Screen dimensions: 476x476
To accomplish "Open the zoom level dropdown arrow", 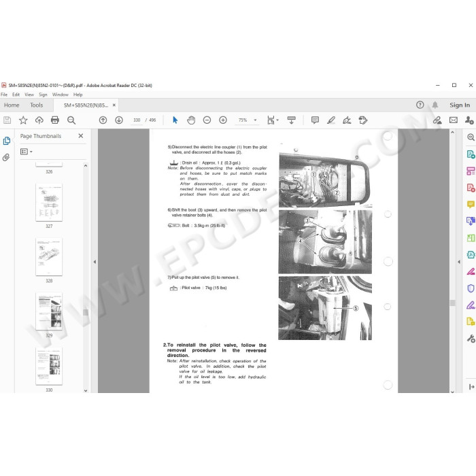I will click(x=255, y=120).
